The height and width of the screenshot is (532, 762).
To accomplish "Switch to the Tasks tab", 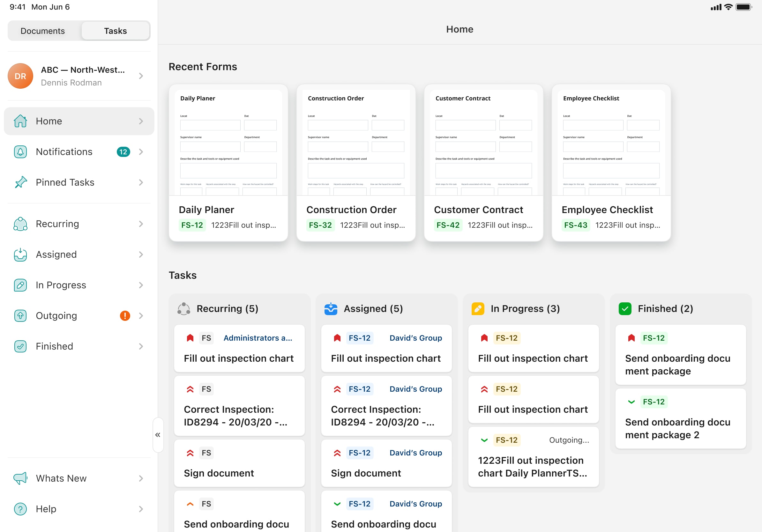I will 115,31.
